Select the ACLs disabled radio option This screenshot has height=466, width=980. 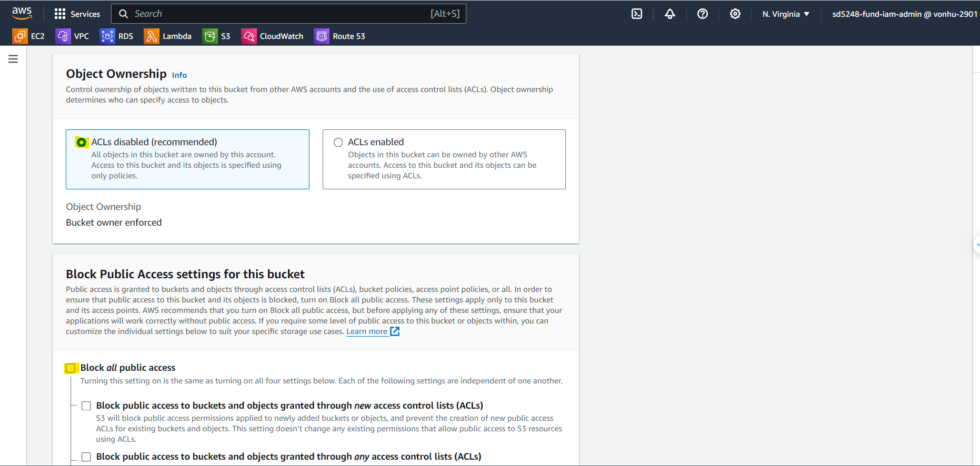82,143
